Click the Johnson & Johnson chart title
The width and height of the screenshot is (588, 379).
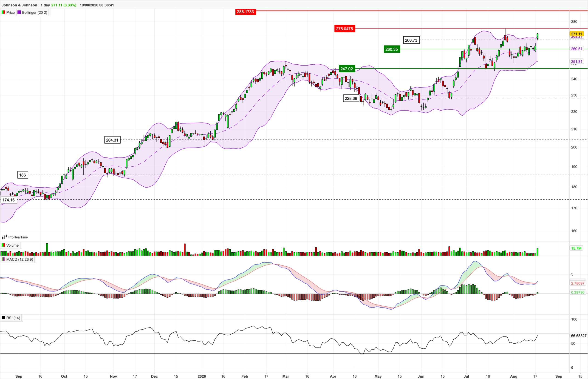point(20,5)
